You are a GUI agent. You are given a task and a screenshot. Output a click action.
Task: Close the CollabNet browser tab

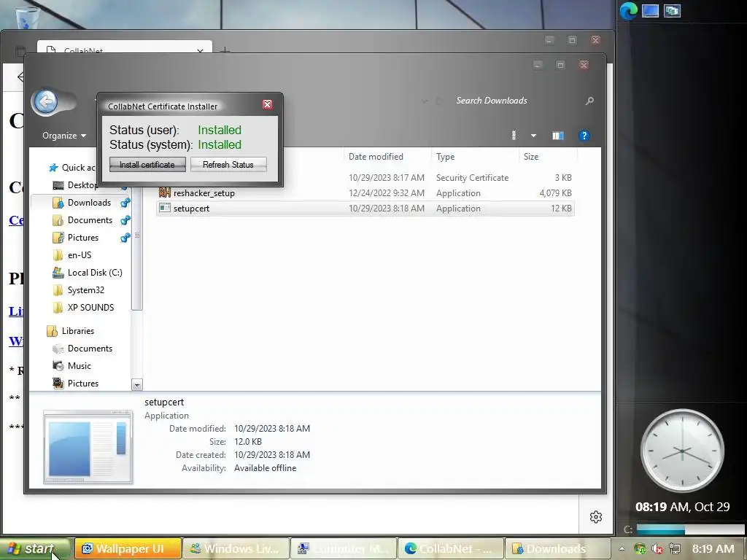200,50
